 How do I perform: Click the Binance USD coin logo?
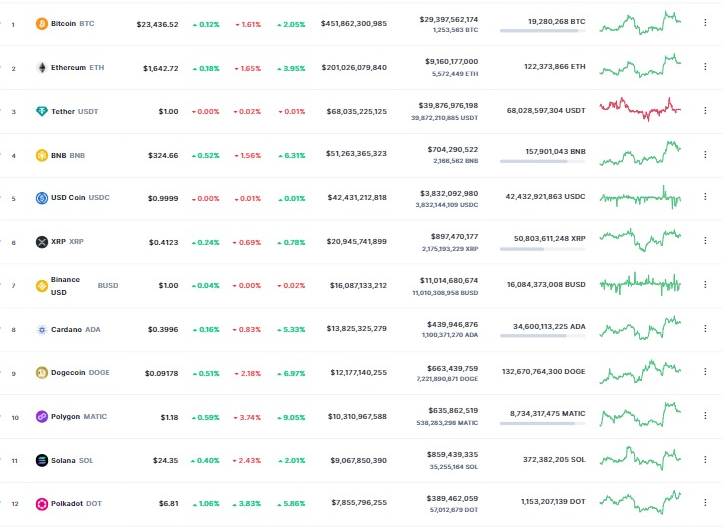(42, 286)
